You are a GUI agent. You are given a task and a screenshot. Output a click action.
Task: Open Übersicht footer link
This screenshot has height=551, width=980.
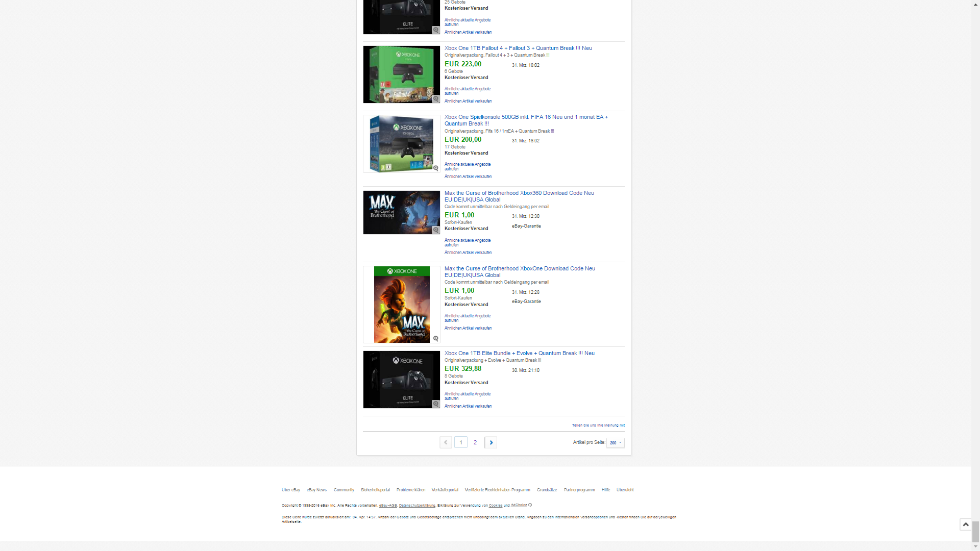pyautogui.click(x=625, y=490)
